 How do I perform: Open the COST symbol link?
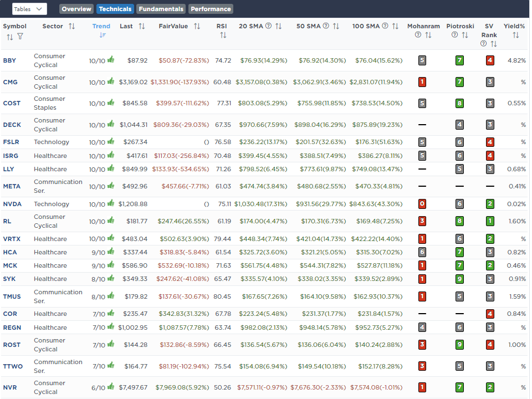pyautogui.click(x=12, y=103)
